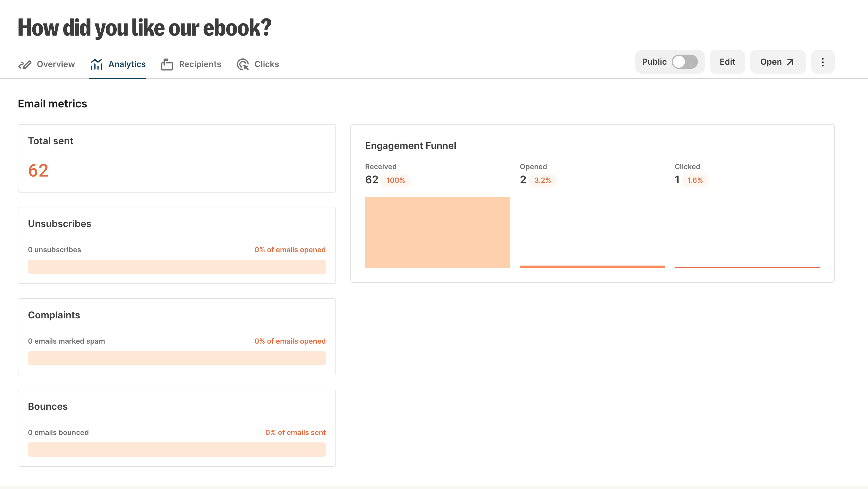Click the Overview pencil icon
The width and height of the screenshot is (868, 489).
(25, 64)
